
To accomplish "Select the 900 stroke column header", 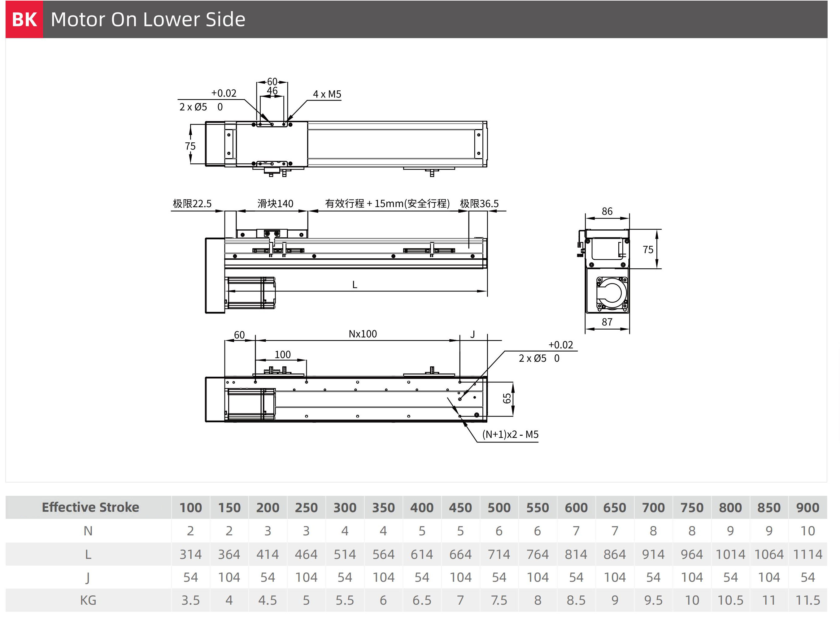I will click(807, 508).
